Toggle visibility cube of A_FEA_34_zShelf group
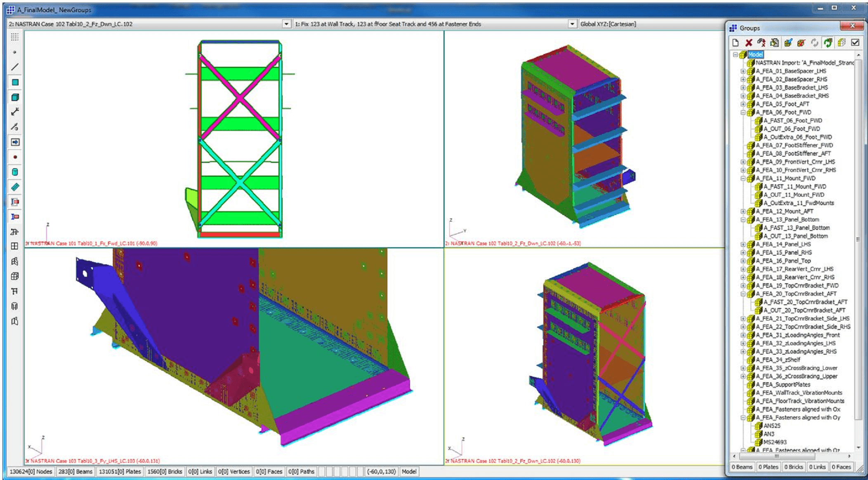 coord(751,360)
